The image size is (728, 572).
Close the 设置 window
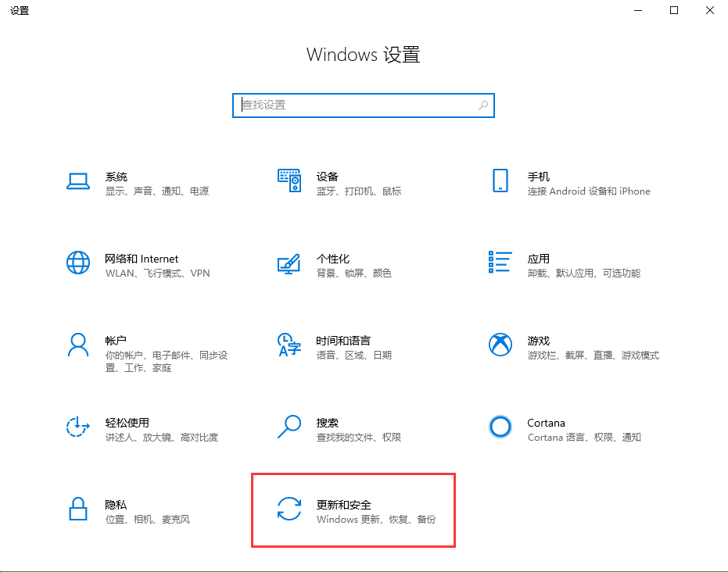point(710,10)
